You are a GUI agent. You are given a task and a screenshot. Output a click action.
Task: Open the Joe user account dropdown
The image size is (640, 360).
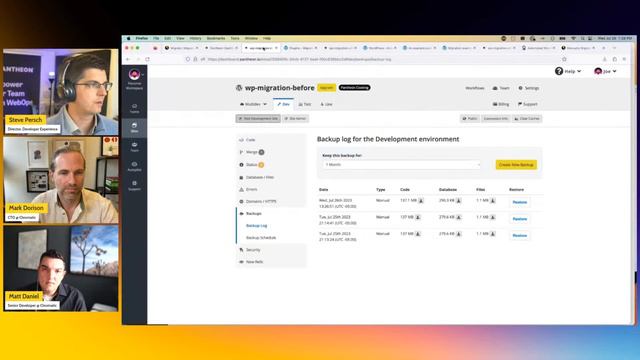pos(606,71)
